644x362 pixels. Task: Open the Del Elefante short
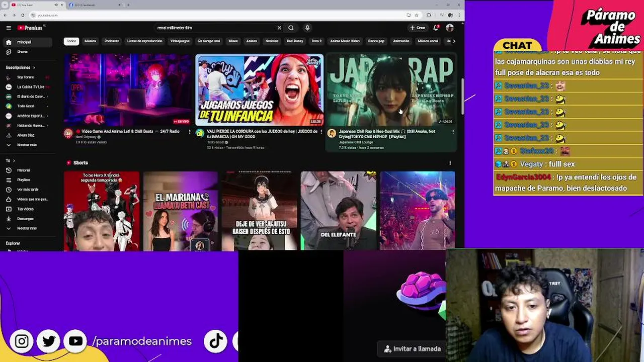pyautogui.click(x=339, y=211)
